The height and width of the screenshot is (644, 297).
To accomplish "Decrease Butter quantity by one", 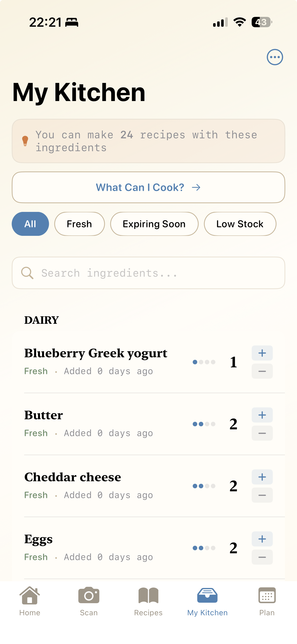I will pos(262,433).
